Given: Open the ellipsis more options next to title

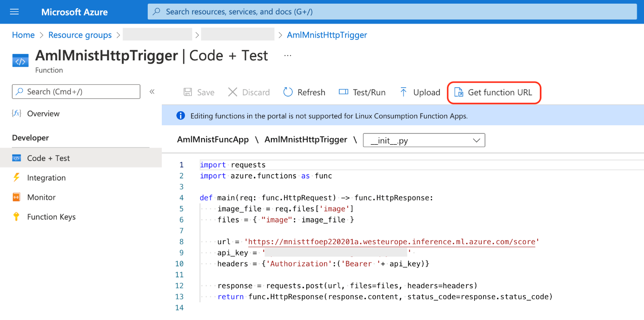Looking at the screenshot, I should coord(288,55).
